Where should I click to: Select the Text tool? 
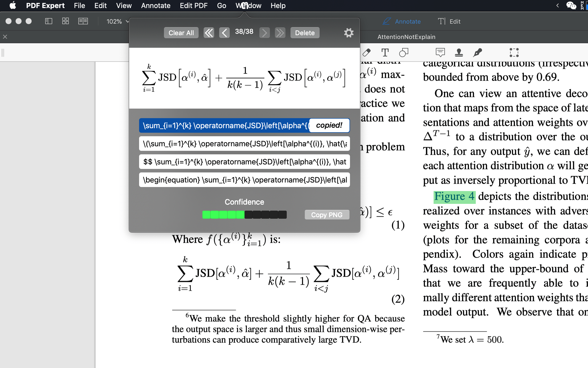(385, 52)
